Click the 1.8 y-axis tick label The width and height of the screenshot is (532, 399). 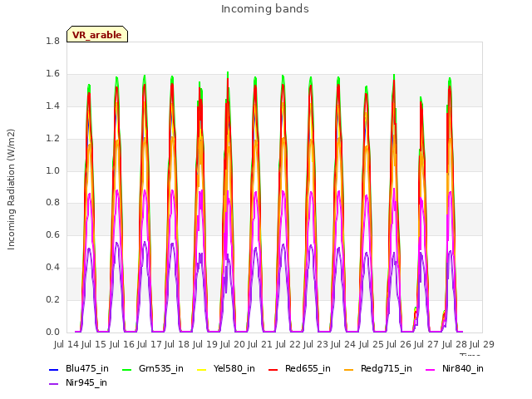(52, 41)
